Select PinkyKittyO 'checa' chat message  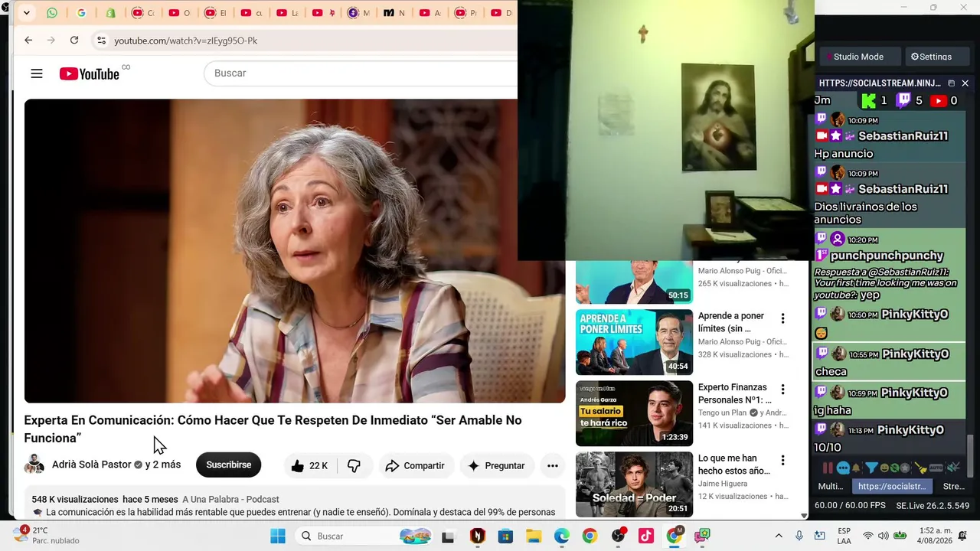pos(890,363)
